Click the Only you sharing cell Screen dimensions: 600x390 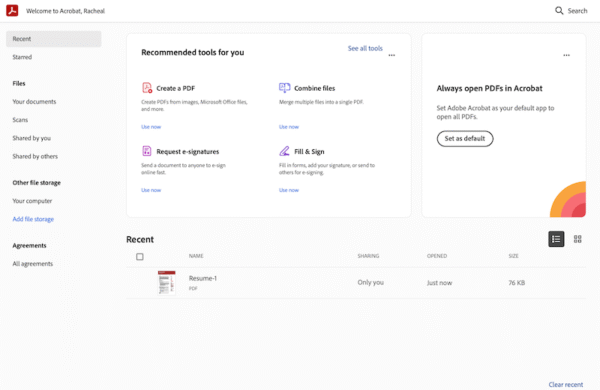pos(370,282)
